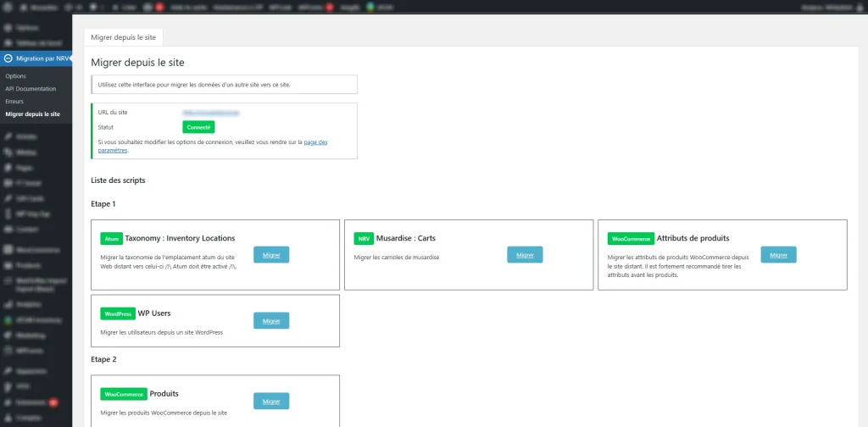Click WooCommerce tag beside Attributs de produits
This screenshot has width=868, height=427.
click(x=631, y=238)
